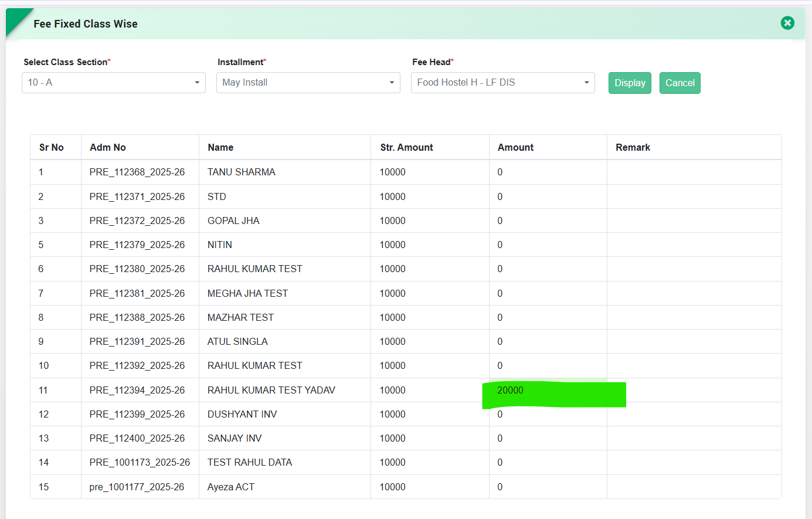Click the Amount field for ATUL SINGLA
This screenshot has width=812, height=519.
[548, 341]
